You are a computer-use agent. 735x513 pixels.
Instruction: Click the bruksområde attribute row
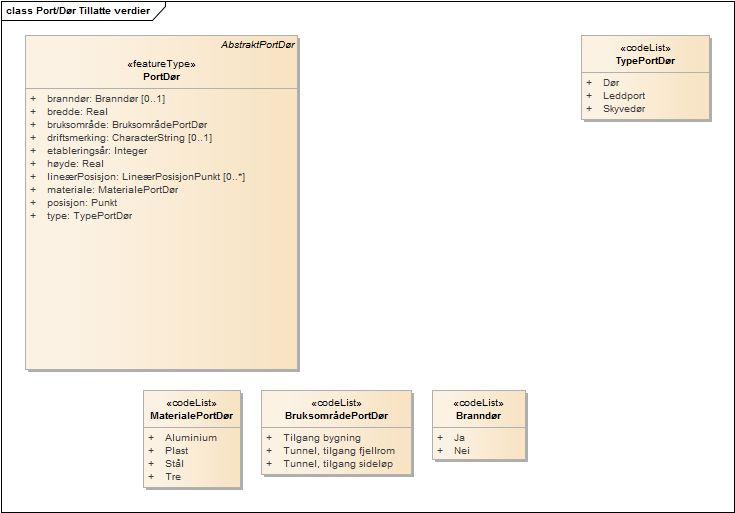[127, 125]
